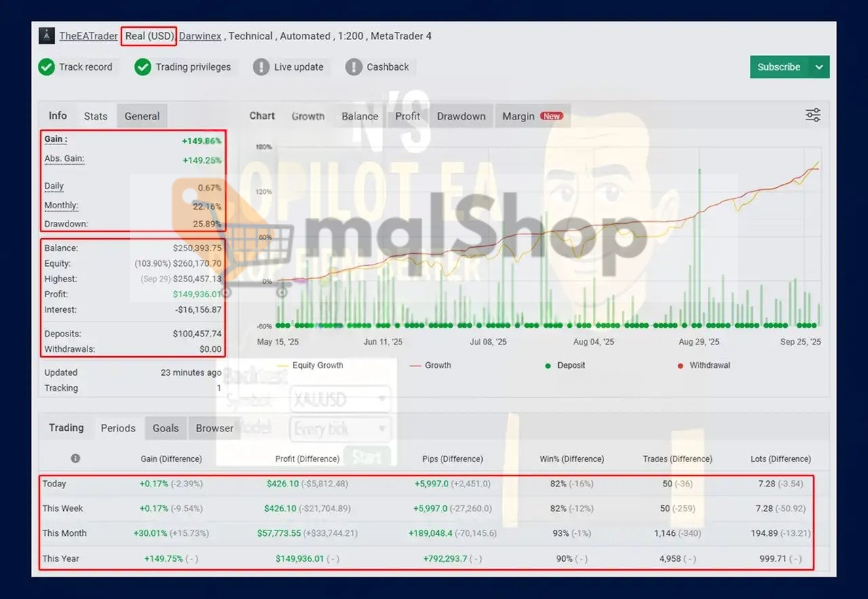Click the Cashback exclamation icon

point(353,67)
